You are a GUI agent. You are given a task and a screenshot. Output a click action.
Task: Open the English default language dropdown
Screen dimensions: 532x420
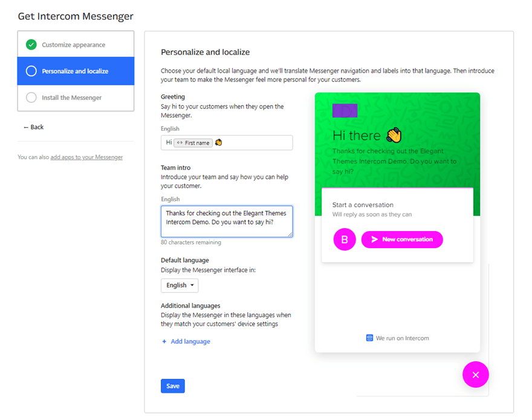pos(180,284)
